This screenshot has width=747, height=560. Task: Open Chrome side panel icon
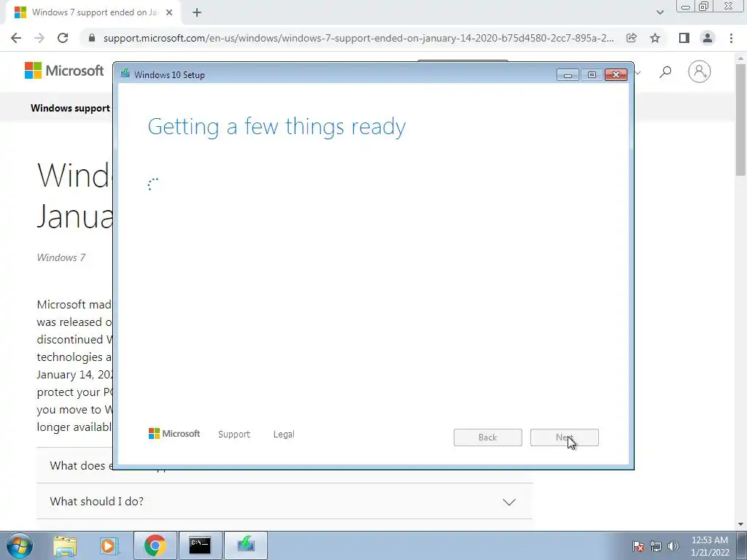(x=684, y=38)
